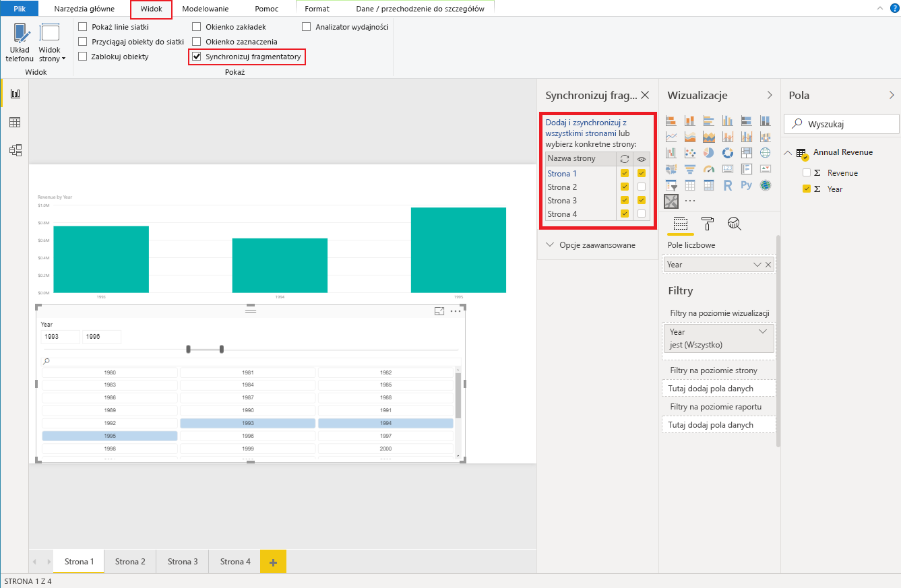Pick the treemap visualization

click(747, 153)
